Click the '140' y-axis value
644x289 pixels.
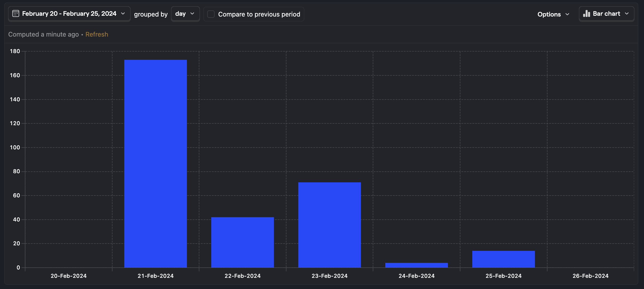pos(15,100)
